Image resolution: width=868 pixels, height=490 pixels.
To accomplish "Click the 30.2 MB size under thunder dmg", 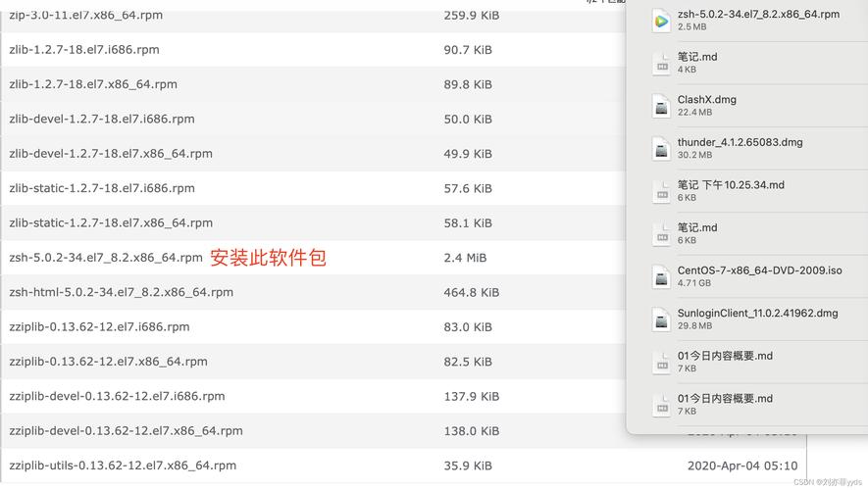I will pyautogui.click(x=694, y=155).
